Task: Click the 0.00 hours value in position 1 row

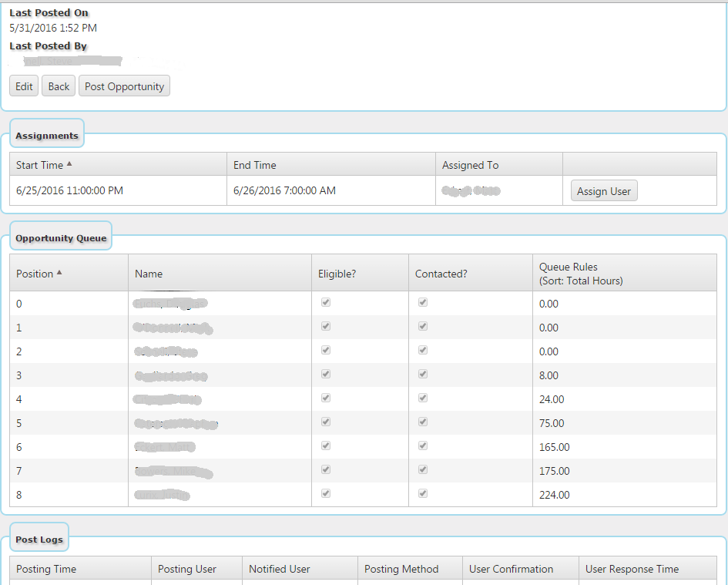Action: [549, 328]
